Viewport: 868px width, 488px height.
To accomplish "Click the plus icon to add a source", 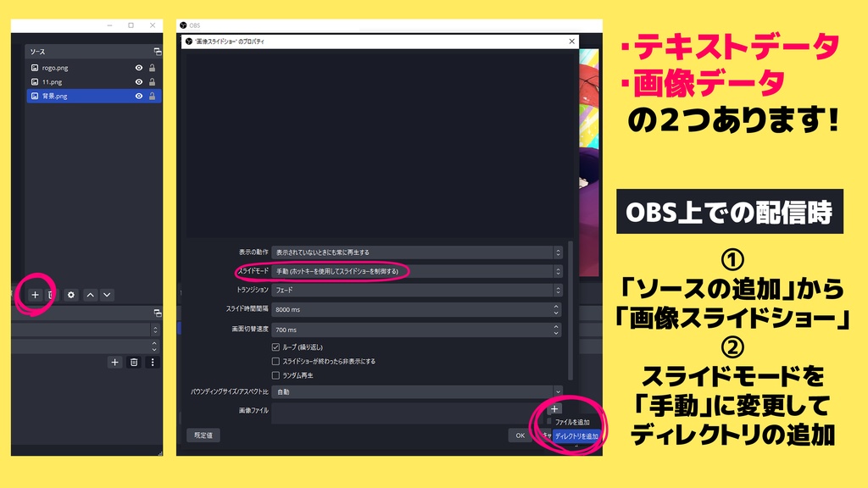I will click(x=35, y=293).
